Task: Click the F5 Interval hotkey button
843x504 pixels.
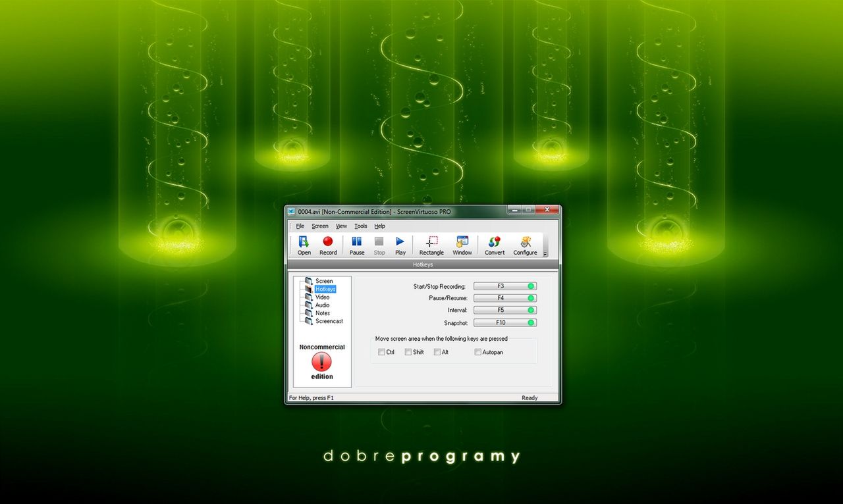Action: tap(505, 310)
